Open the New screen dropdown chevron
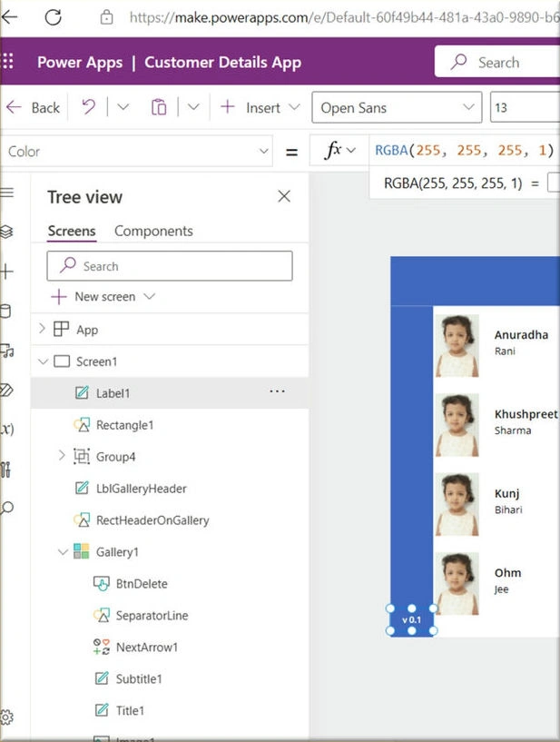The width and height of the screenshot is (560, 742). (x=150, y=297)
